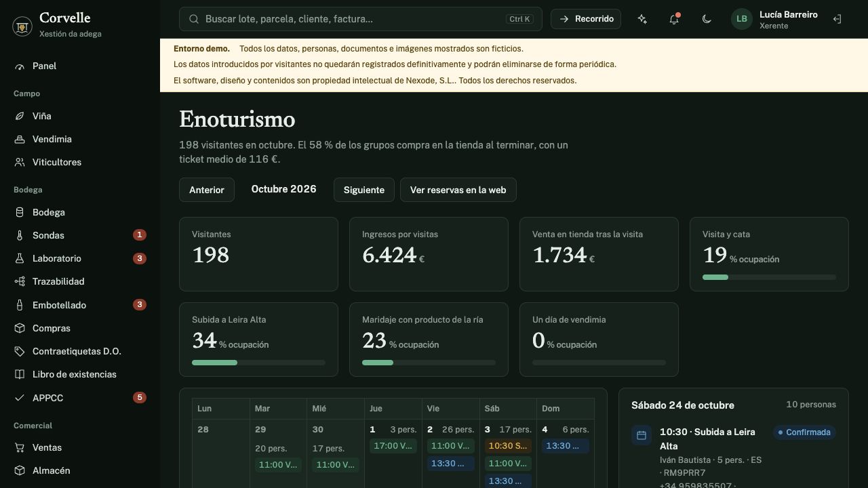Click the 13:30 event on Friday 2

(450, 464)
